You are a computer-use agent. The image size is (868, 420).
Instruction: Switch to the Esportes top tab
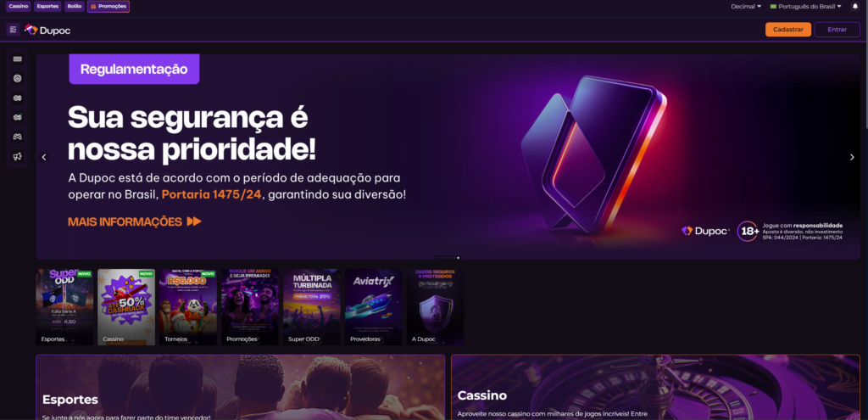point(47,7)
